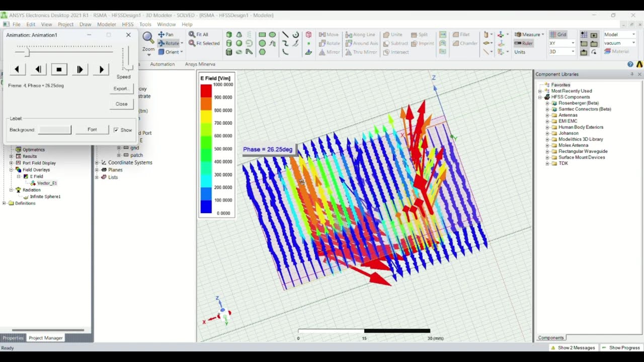
Task: Click Export button in Animation dialog
Action: [121, 88]
